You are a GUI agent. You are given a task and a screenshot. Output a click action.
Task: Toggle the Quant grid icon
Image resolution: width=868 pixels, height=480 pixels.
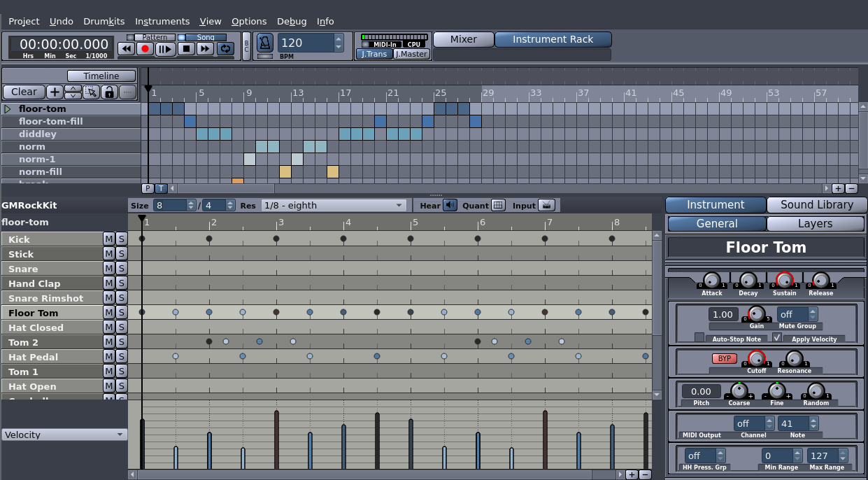click(x=498, y=205)
